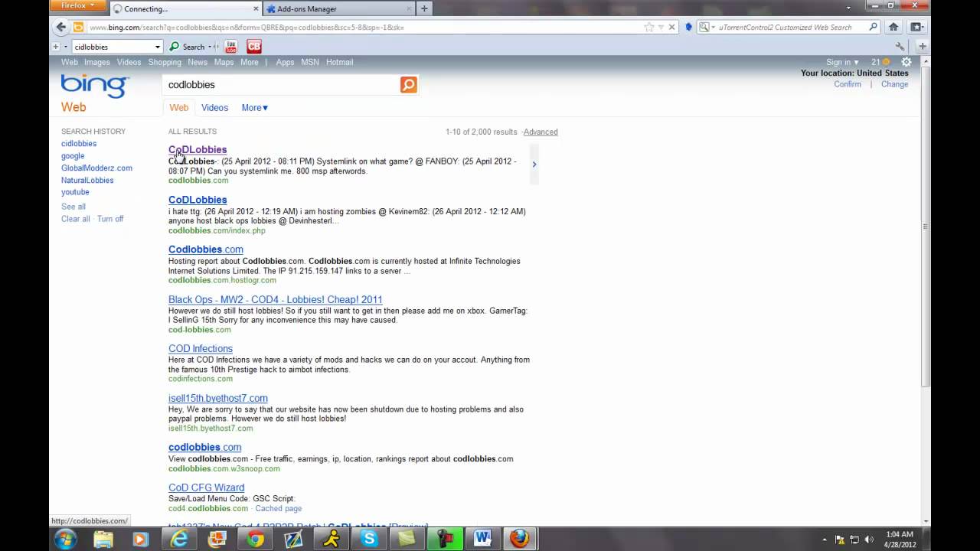The height and width of the screenshot is (551, 980).
Task: Switch to the Add-ons Manager tab
Action: pyautogui.click(x=338, y=8)
